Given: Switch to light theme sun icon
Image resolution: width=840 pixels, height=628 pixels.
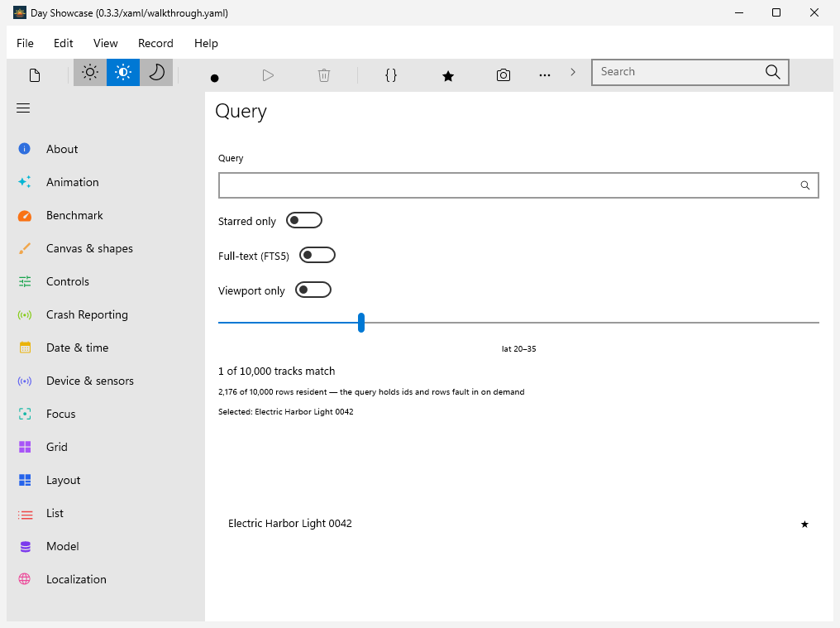Looking at the screenshot, I should tap(90, 73).
